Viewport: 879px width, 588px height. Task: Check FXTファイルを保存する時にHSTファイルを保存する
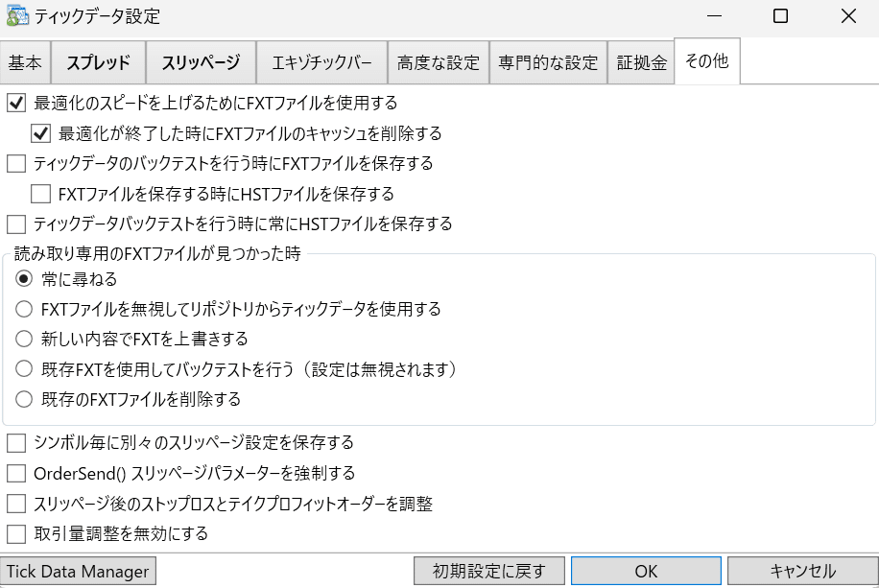(38, 194)
